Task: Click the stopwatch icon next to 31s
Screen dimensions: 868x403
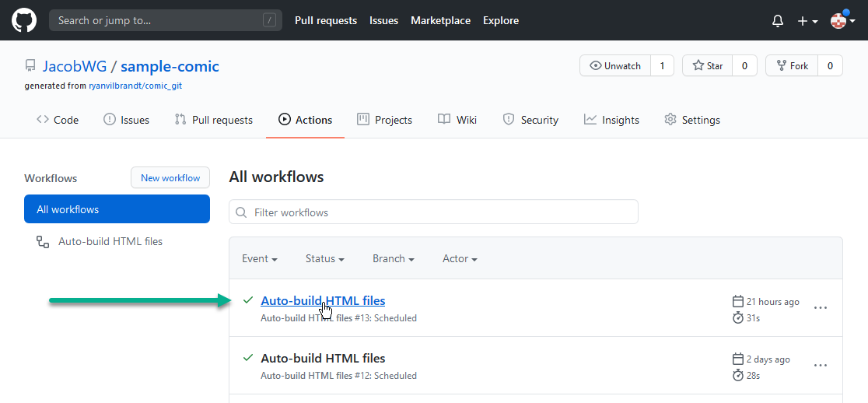Action: 737,317
